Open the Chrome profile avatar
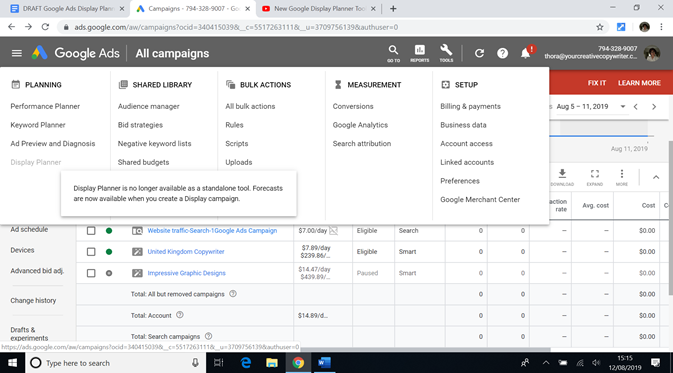The width and height of the screenshot is (673, 373). click(644, 27)
